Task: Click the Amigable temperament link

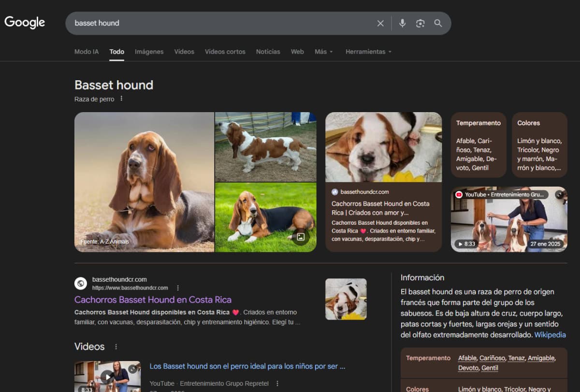Action: 541,358
